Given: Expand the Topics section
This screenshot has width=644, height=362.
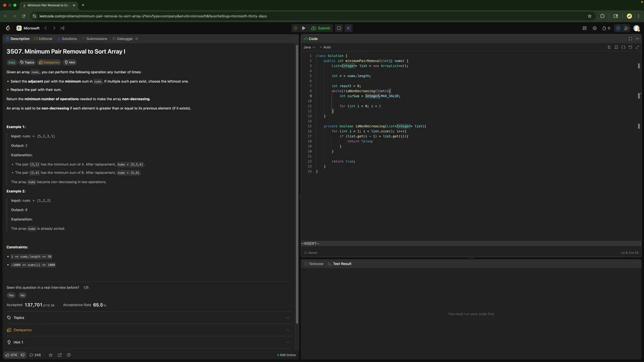Looking at the screenshot, I should pos(148,318).
